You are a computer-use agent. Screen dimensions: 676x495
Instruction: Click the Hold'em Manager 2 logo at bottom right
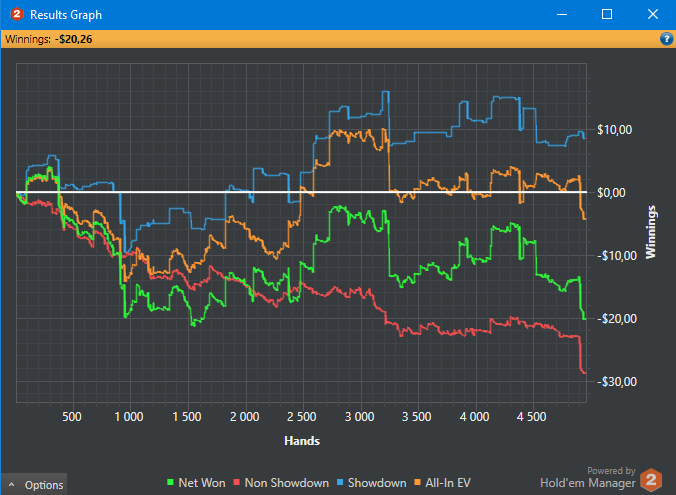click(x=651, y=479)
